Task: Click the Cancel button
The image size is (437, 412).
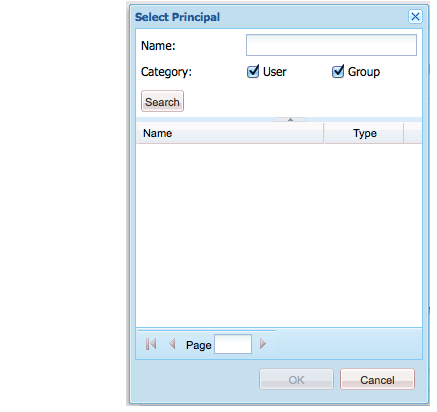Action: [x=377, y=379]
